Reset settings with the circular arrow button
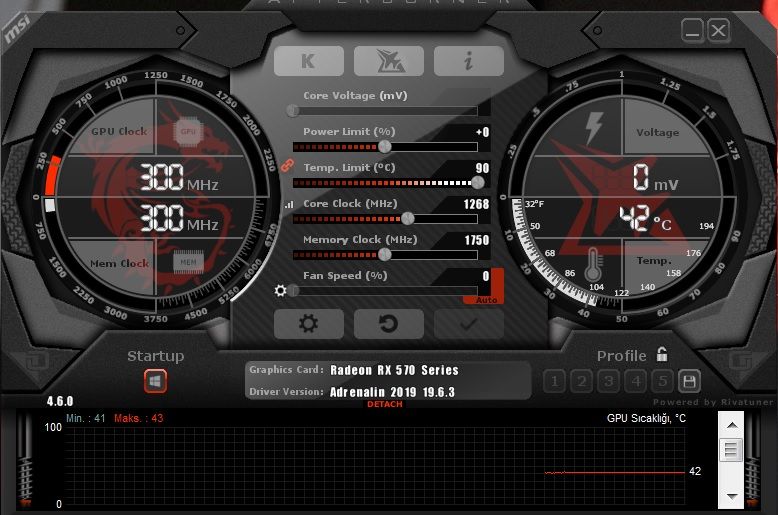The height and width of the screenshot is (515, 778). click(x=389, y=324)
